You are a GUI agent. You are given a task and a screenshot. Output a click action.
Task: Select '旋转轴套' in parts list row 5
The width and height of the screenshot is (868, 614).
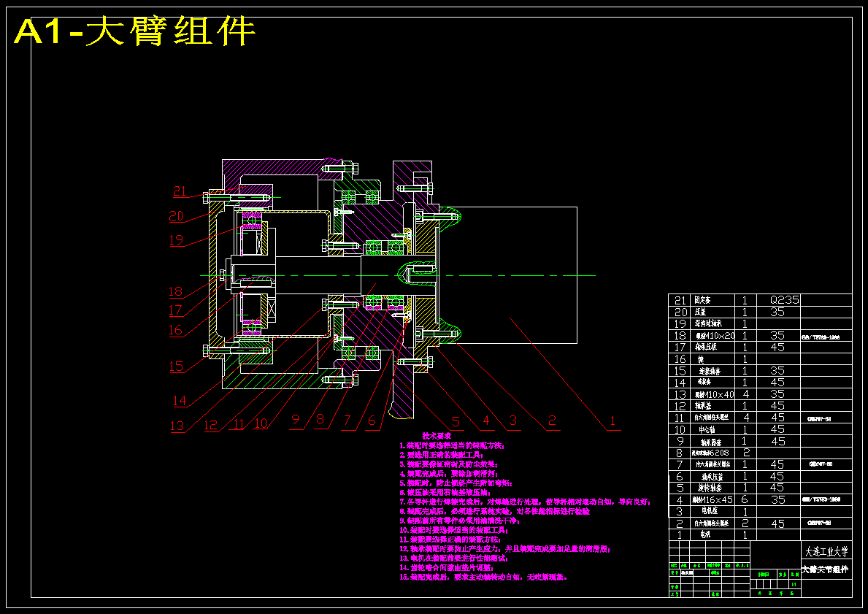pos(710,488)
